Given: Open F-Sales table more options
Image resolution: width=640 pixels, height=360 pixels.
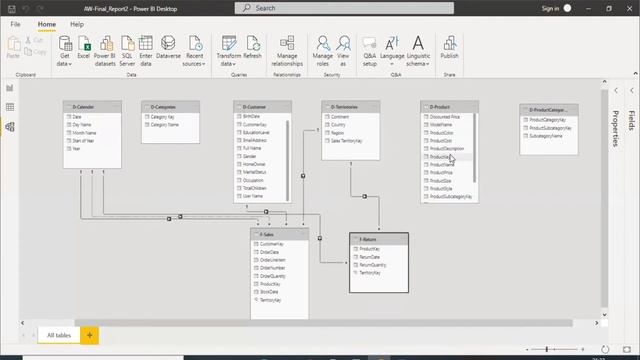Looking at the screenshot, I should click(x=303, y=234).
